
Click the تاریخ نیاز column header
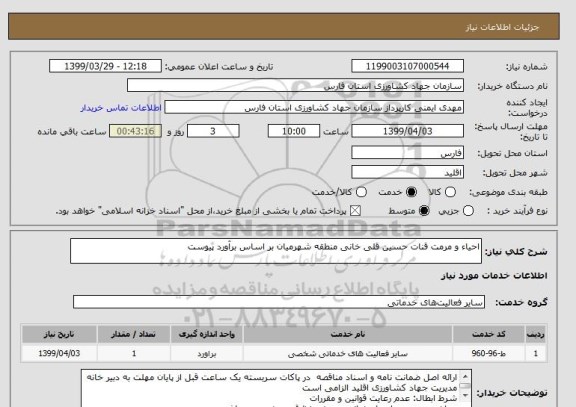coord(59,334)
